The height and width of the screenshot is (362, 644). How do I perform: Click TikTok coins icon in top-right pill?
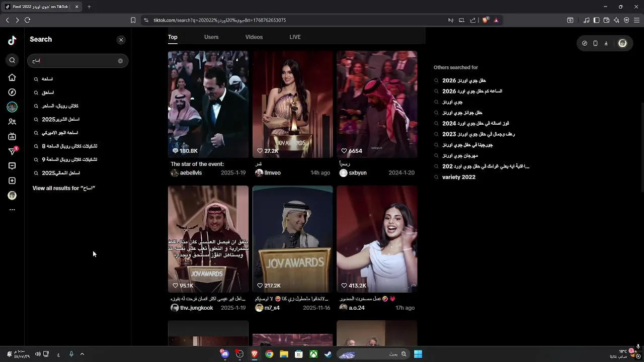pyautogui.click(x=585, y=43)
